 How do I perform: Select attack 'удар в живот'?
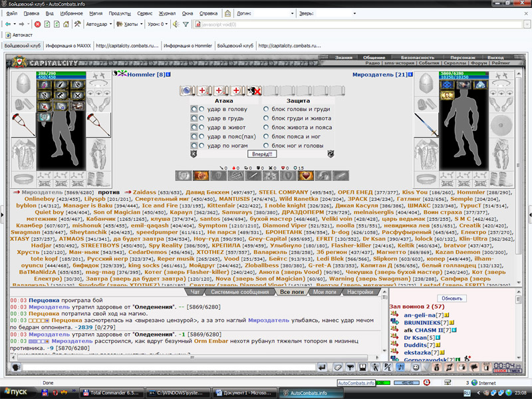[x=201, y=127]
